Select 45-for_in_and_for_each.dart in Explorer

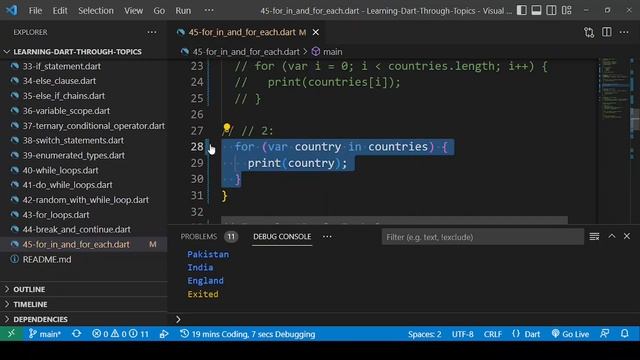(84, 244)
